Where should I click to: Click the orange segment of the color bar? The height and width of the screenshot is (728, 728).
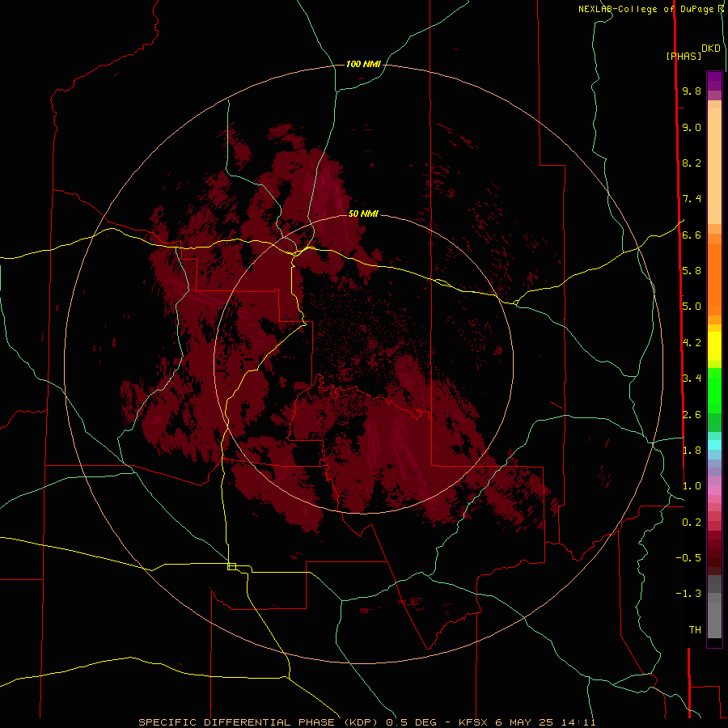click(714, 279)
